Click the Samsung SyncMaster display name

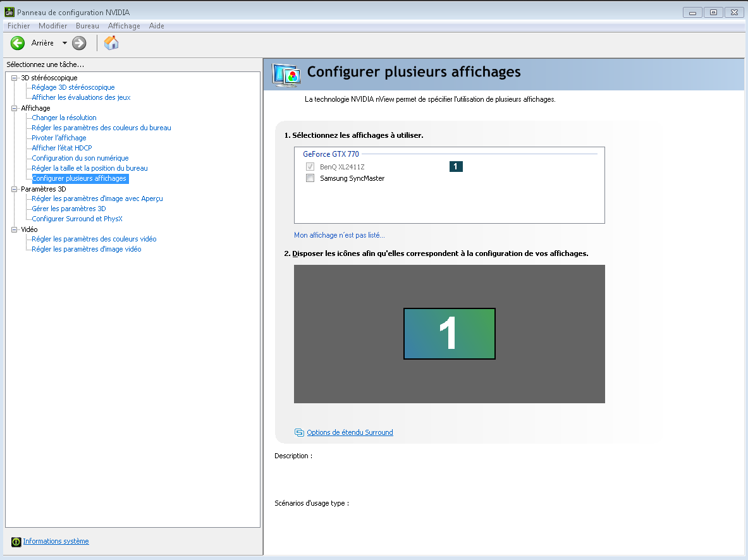(x=352, y=178)
